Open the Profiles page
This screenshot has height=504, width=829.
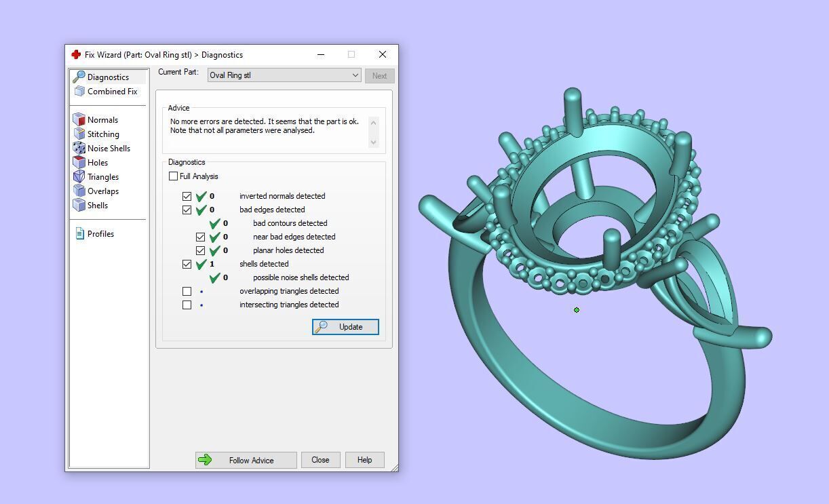(100, 234)
